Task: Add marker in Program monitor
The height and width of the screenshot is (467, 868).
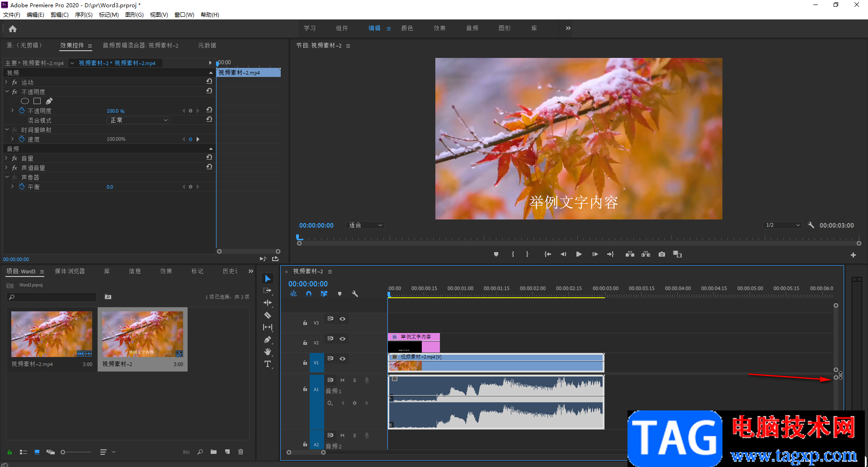Action: click(496, 254)
